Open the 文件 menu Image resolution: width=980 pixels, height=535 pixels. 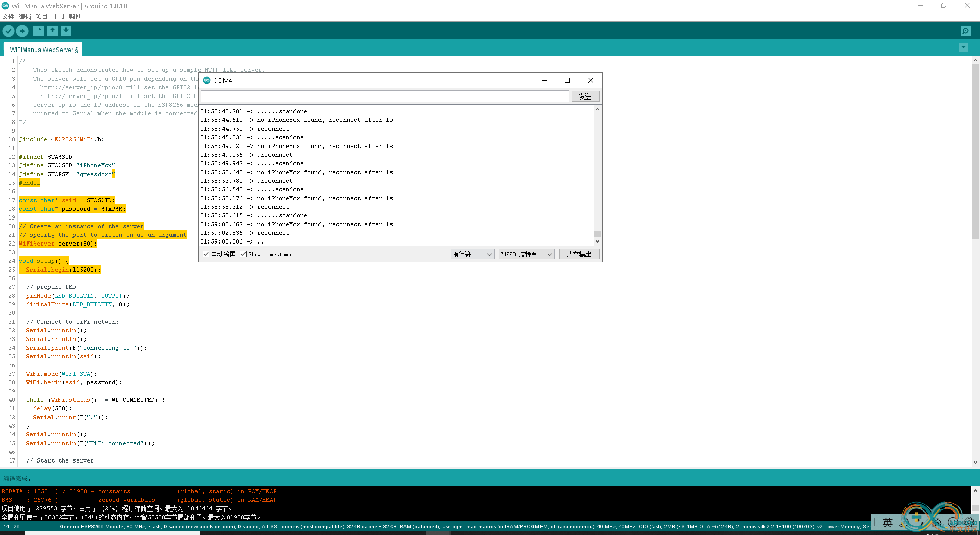(8, 16)
